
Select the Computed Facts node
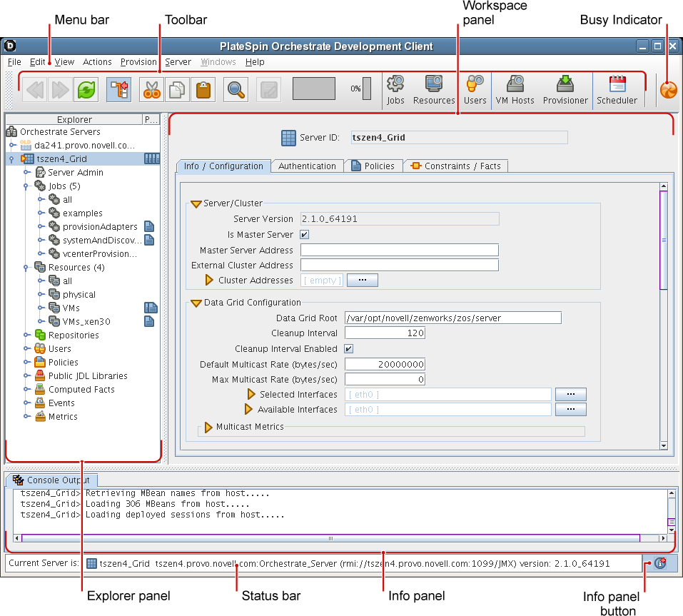[75, 389]
